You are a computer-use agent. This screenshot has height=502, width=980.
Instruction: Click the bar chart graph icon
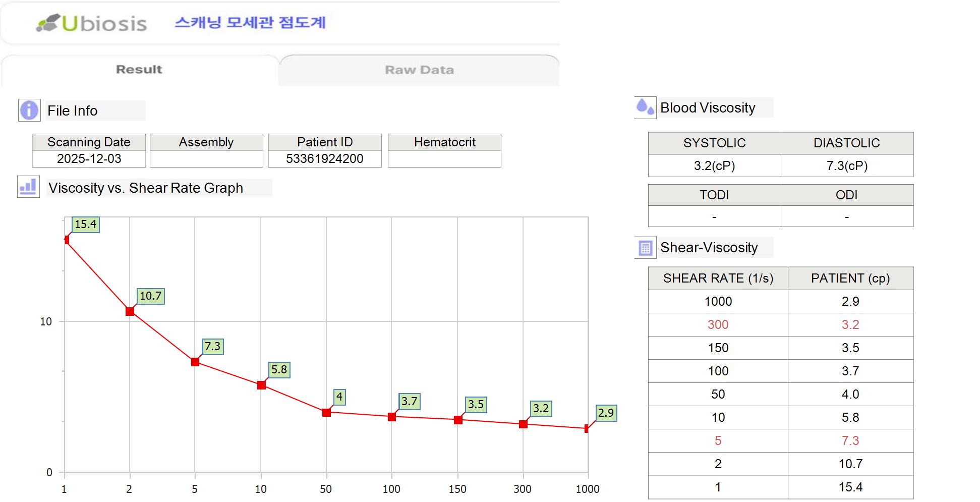(x=28, y=187)
